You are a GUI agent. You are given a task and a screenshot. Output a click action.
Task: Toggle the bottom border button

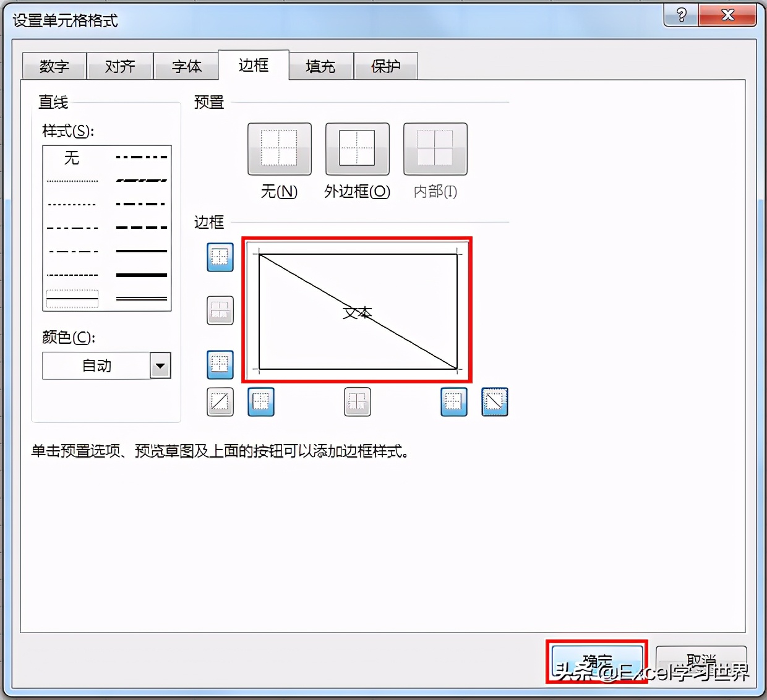point(220,365)
